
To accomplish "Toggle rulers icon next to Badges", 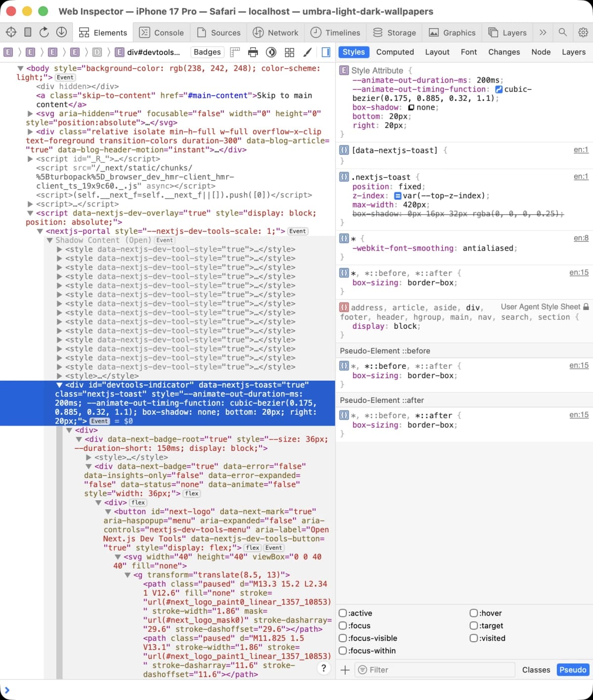I will pos(235,52).
